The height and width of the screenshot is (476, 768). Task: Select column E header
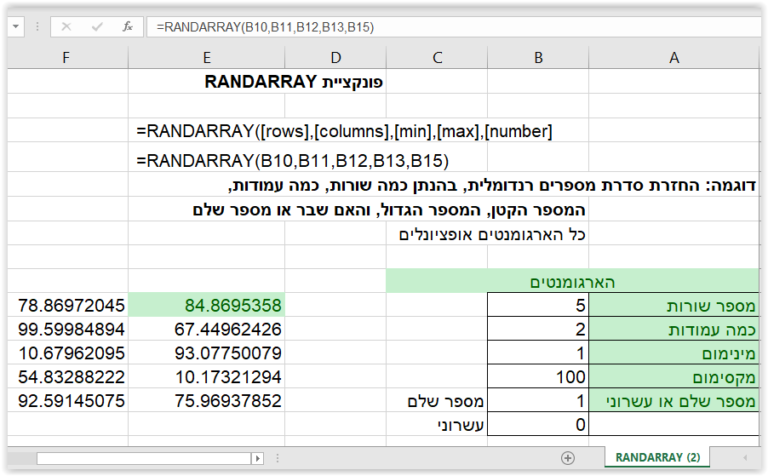(x=207, y=58)
